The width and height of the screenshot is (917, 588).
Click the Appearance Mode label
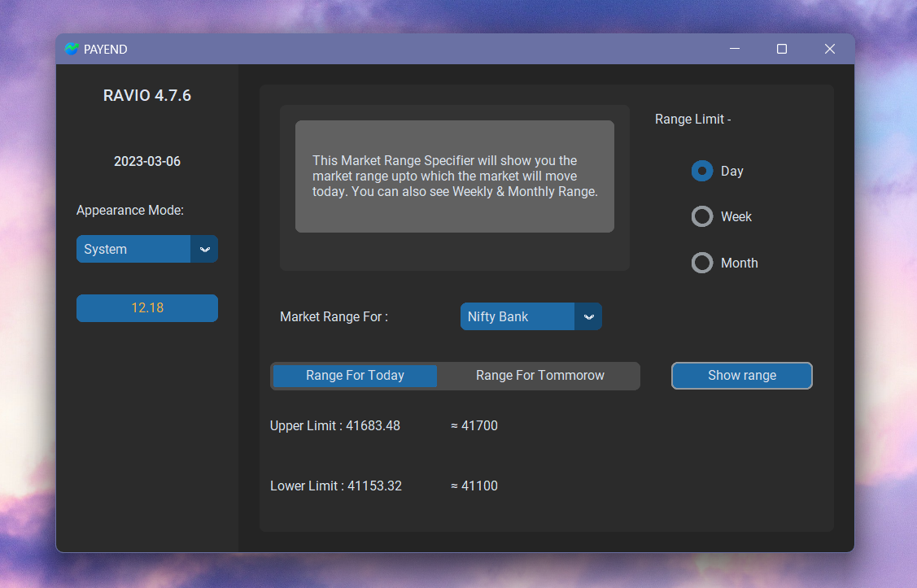point(130,211)
